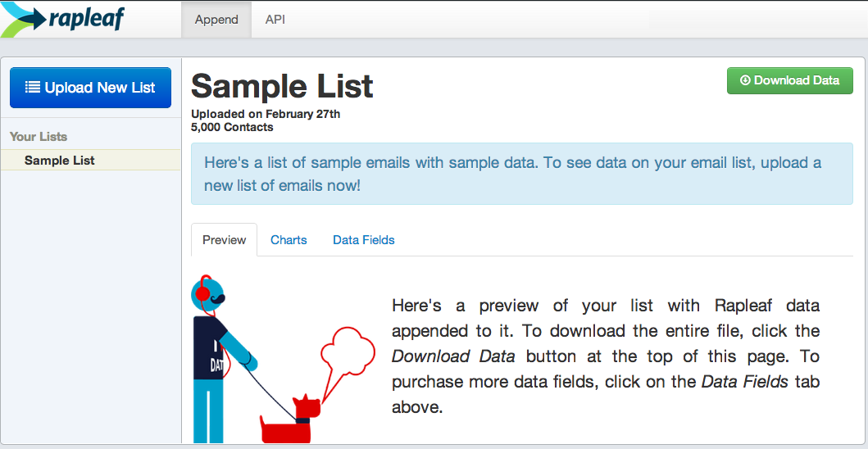Click the Upload New List button
The width and height of the screenshot is (868, 449).
click(x=91, y=88)
